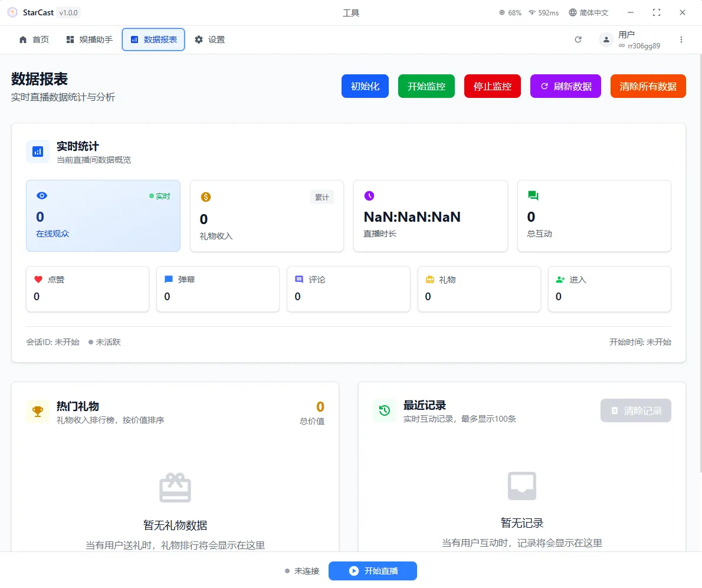The width and height of the screenshot is (702, 588).
Task: Click the speech bubble icon on 弹幕 card
Action: 168,279
